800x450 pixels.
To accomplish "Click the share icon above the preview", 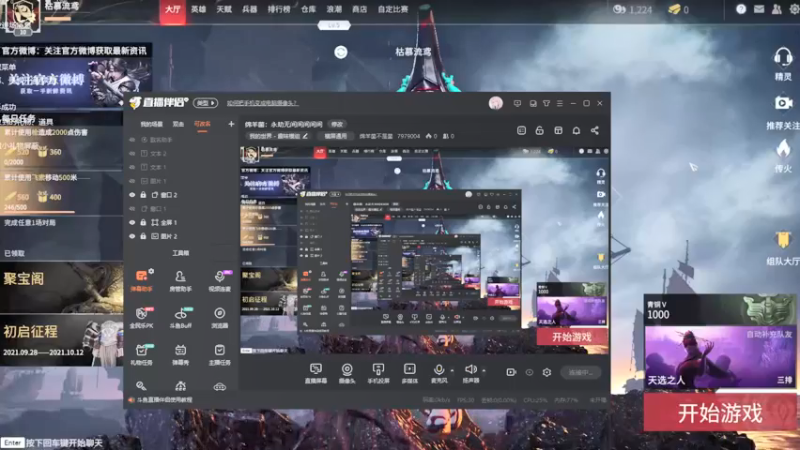I will (594, 131).
